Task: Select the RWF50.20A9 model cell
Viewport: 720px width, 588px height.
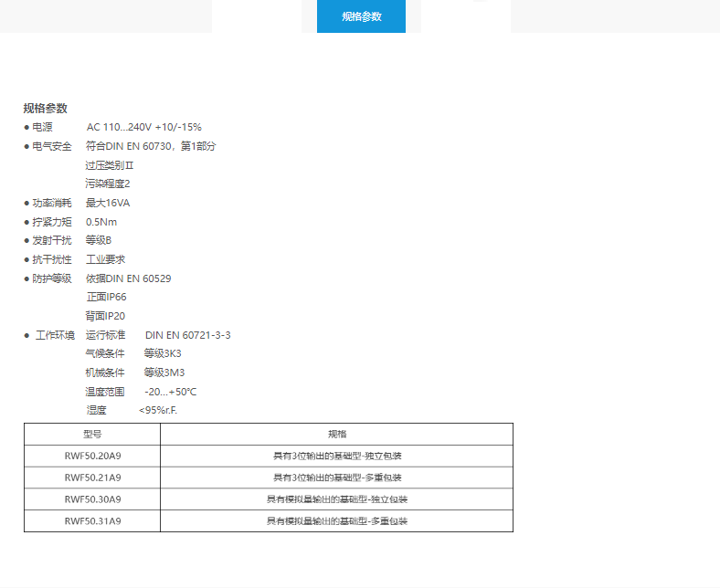Action: pyautogui.click(x=92, y=456)
